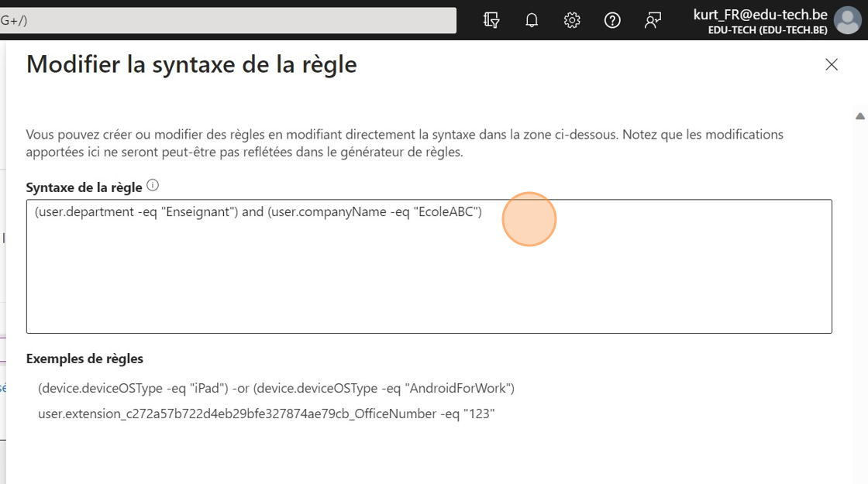
Task: Click the description paragraph starting "Vous pouvez créer"
Action: click(405, 143)
